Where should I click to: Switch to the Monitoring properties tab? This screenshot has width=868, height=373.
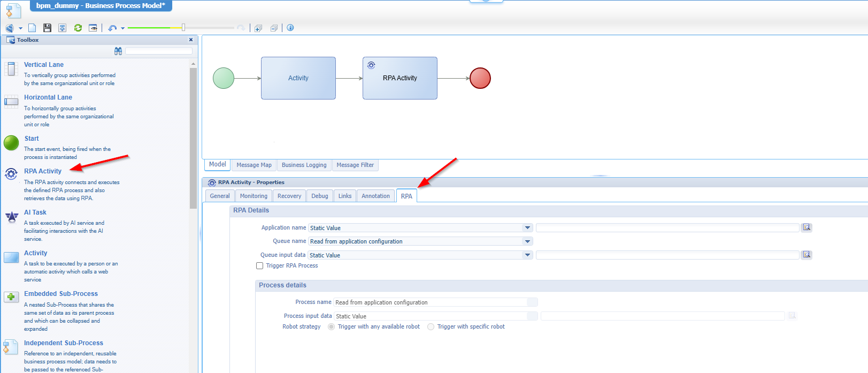254,196
